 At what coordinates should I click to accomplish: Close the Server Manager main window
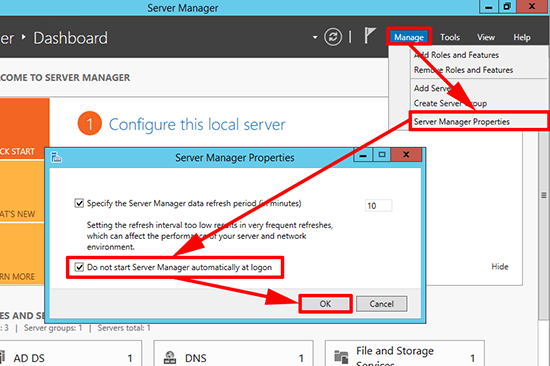tap(532, 6)
